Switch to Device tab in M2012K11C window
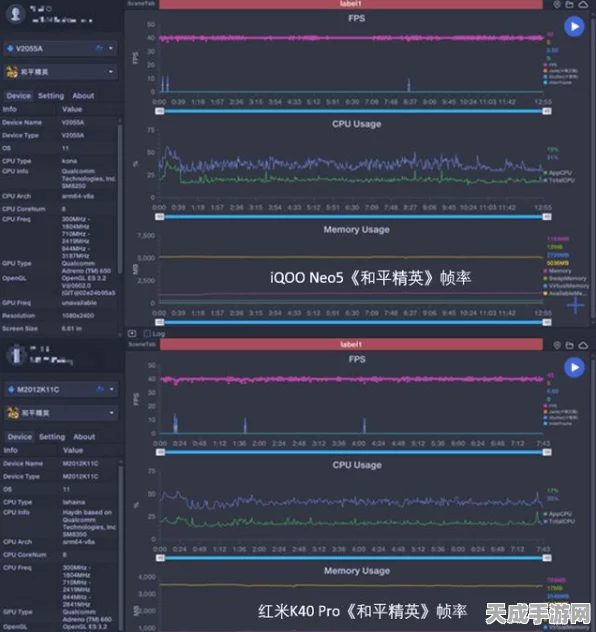Screen dimensions: 596x632 click(19, 437)
